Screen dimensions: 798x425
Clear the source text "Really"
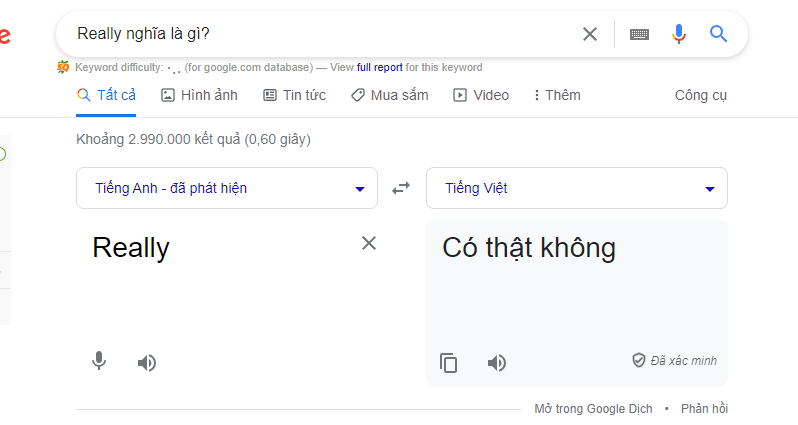(x=369, y=243)
